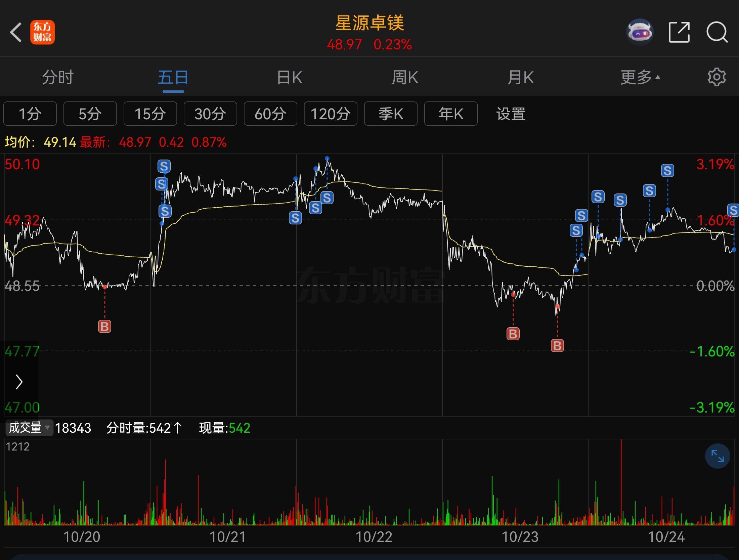Expand the 更多 dropdown menu
The height and width of the screenshot is (560, 739).
(640, 77)
